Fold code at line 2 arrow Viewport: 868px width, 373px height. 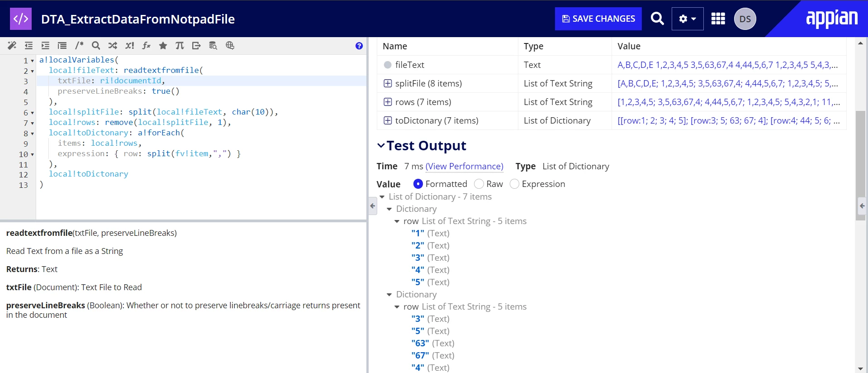(33, 71)
